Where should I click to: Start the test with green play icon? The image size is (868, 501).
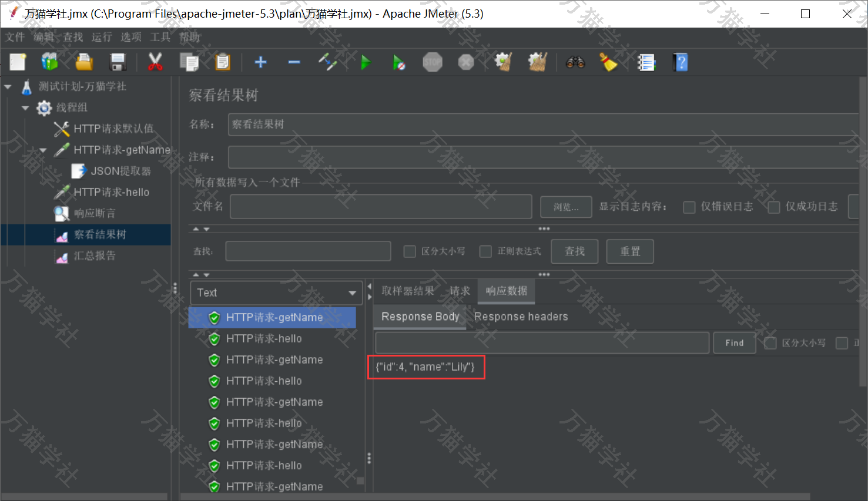point(366,62)
